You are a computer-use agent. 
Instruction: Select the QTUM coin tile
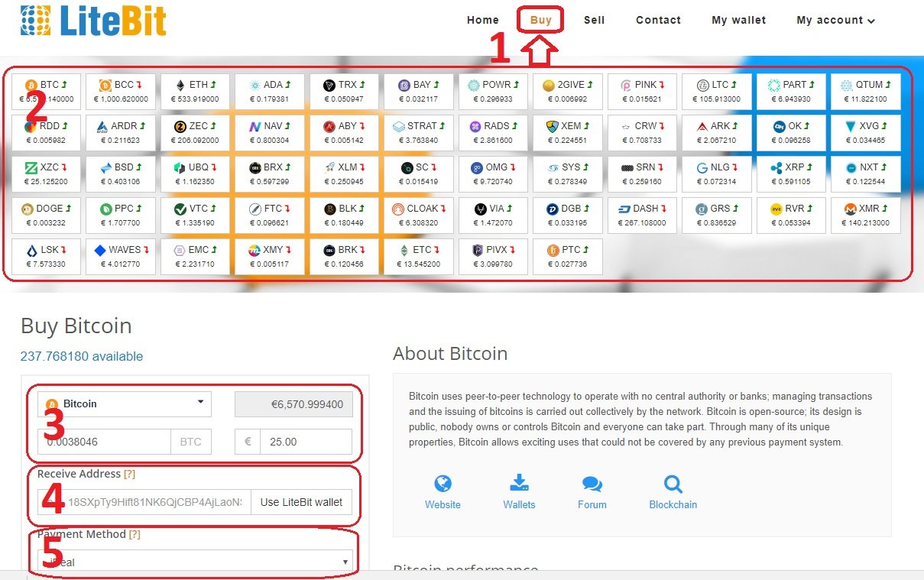point(867,92)
